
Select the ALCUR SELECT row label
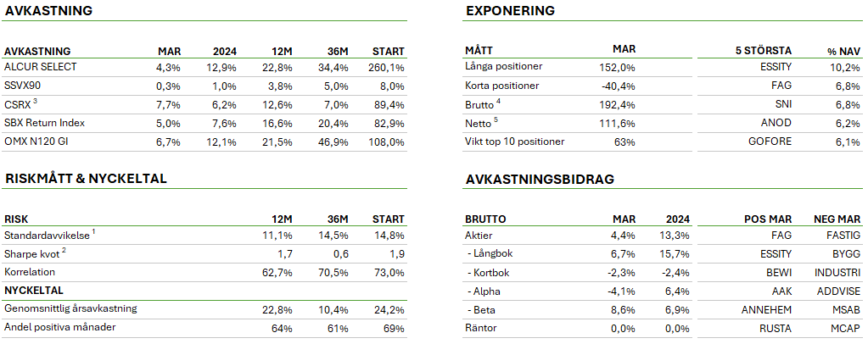[x=39, y=67]
